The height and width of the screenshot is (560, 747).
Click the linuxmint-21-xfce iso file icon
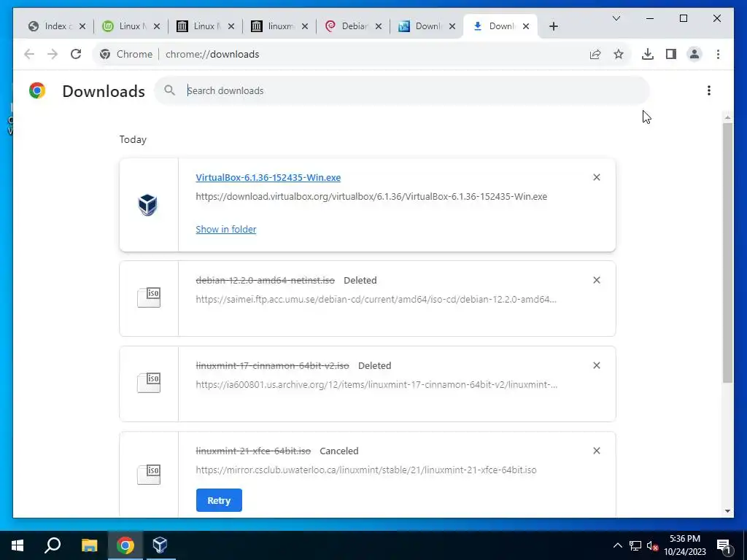(149, 475)
